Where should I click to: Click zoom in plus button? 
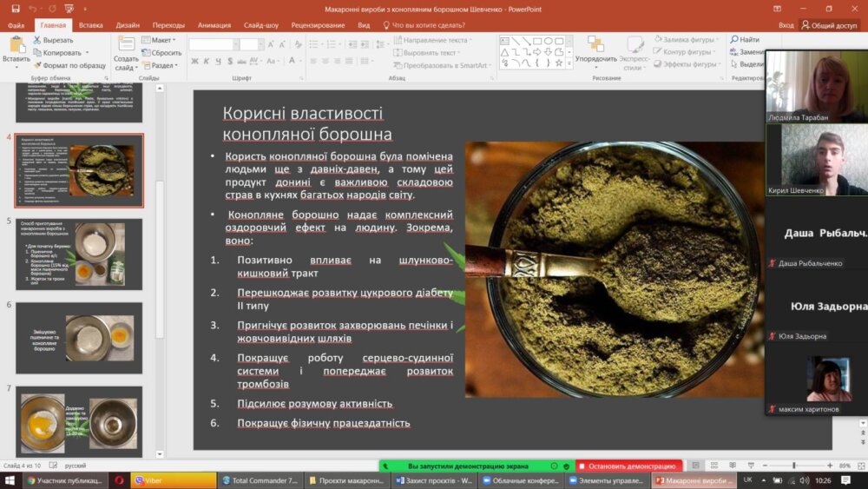pos(829,466)
